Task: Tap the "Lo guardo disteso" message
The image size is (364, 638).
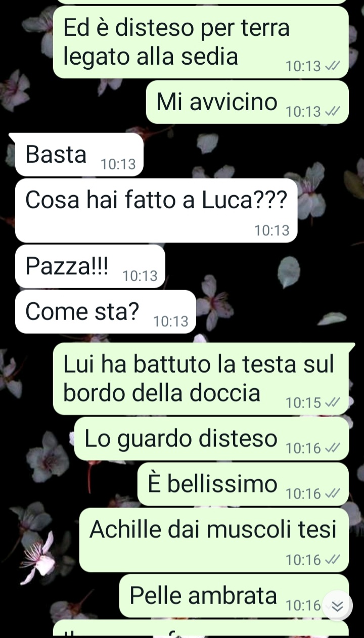Action: (211, 439)
